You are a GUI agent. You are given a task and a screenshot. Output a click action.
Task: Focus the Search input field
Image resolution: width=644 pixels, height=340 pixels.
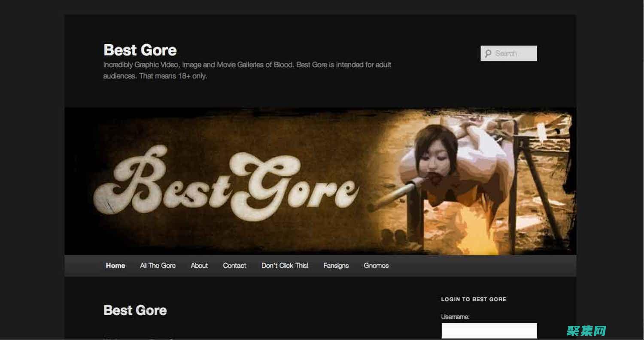click(x=514, y=54)
